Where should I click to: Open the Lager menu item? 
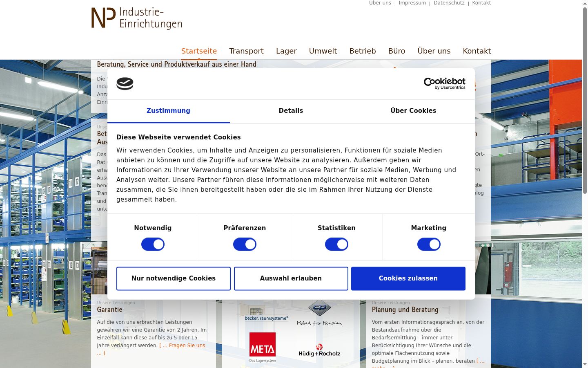(x=286, y=51)
